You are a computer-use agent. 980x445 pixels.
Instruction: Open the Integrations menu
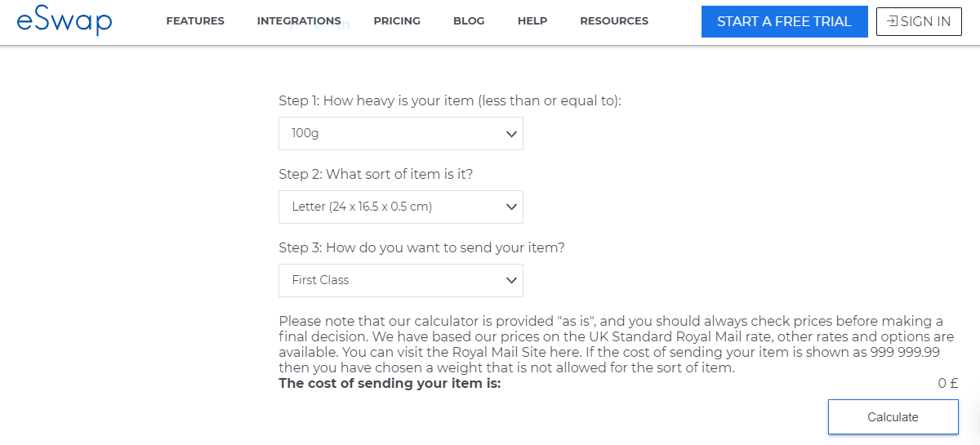tap(299, 21)
